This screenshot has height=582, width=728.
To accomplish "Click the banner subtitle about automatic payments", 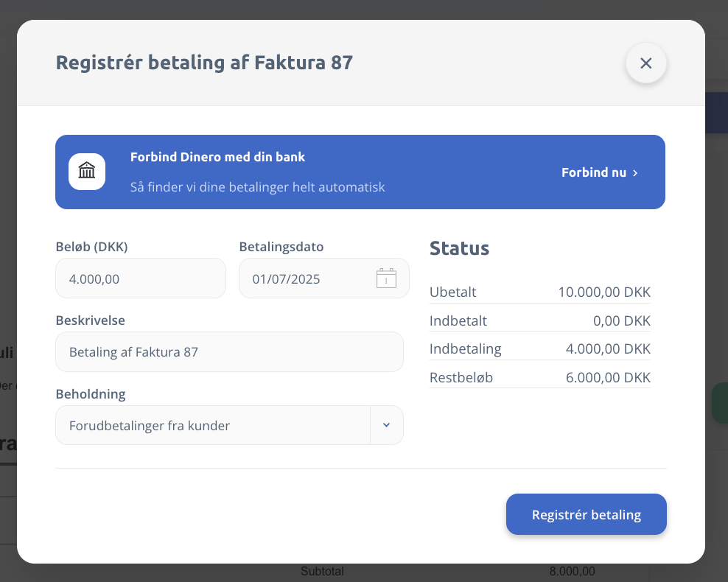I will pyautogui.click(x=257, y=187).
